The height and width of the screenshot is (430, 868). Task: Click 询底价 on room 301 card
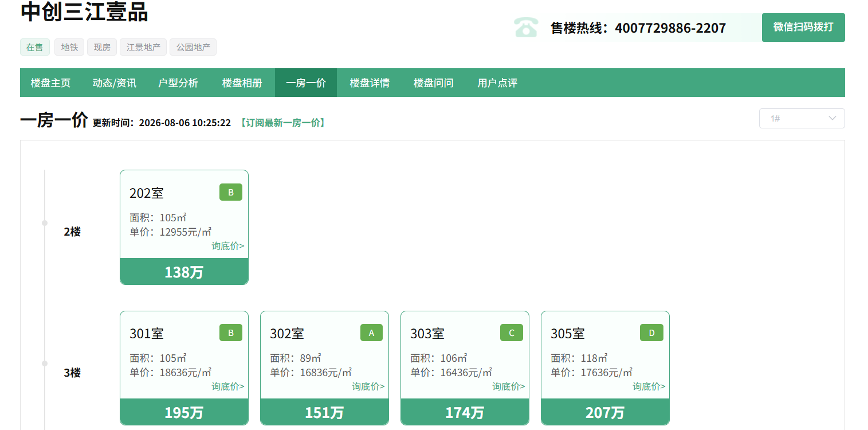[228, 386]
